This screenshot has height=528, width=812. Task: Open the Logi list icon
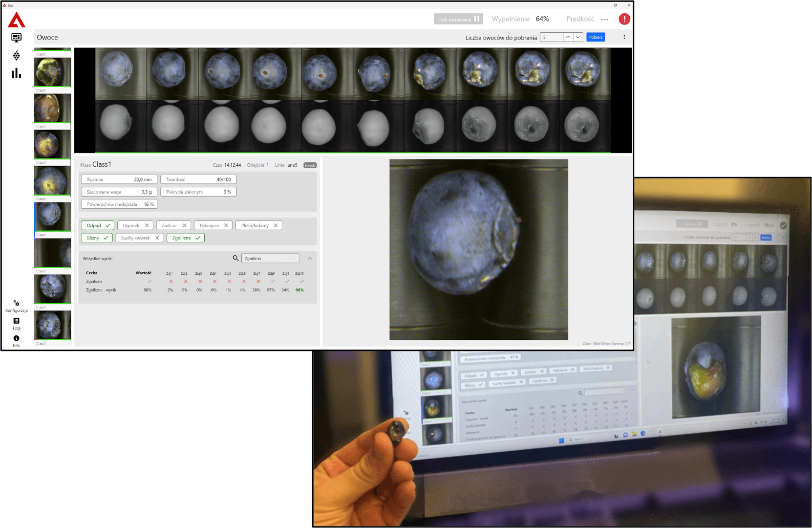point(16,321)
